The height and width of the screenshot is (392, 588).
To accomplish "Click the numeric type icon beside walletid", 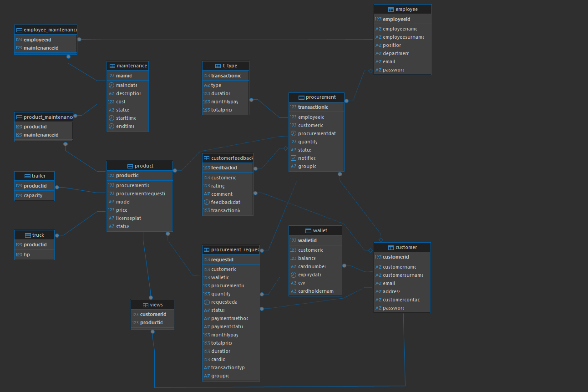I will (293, 240).
